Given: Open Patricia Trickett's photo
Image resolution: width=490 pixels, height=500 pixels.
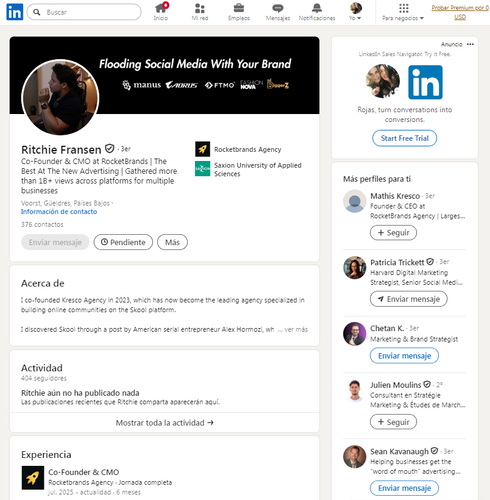Looking at the screenshot, I should 355,267.
